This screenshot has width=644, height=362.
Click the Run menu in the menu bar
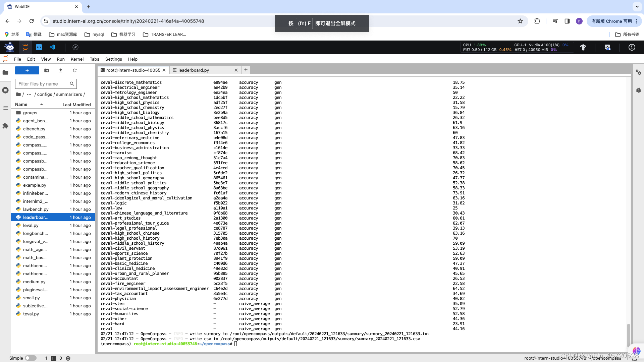point(61,59)
